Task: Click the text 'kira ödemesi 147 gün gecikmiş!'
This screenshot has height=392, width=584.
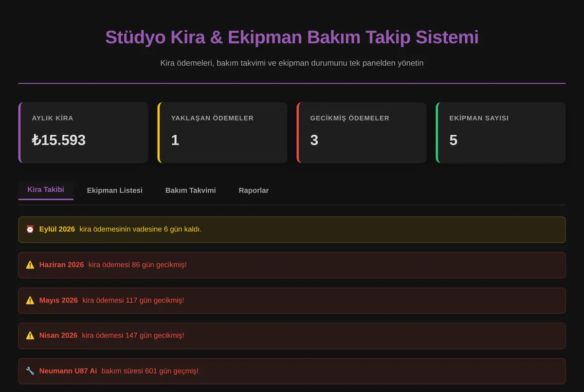Action: click(x=133, y=335)
